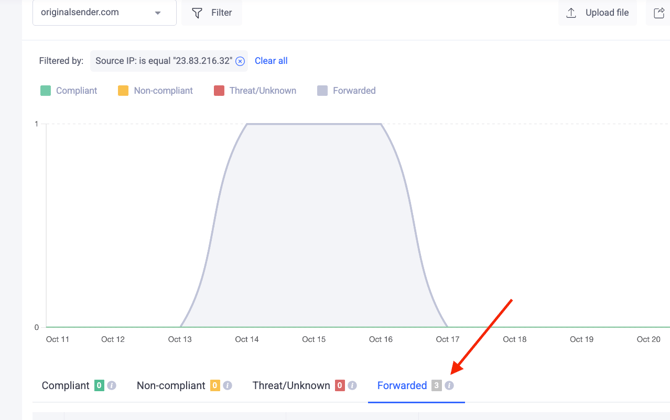Toggle the Compliant legend series

pos(69,91)
